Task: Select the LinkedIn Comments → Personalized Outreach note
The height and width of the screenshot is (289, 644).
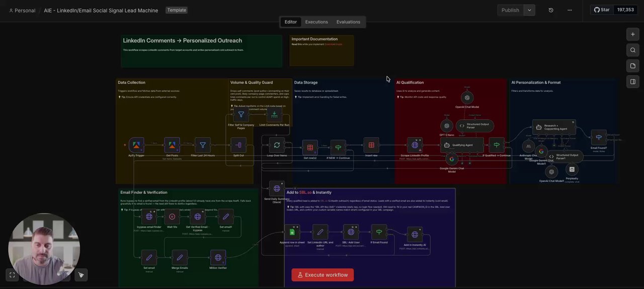Action: pyautogui.click(x=201, y=51)
